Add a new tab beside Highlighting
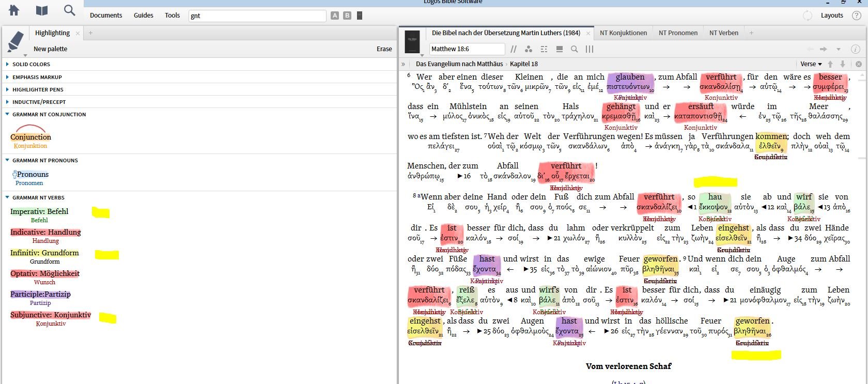Screen dimensions: 868x384 point(90,33)
